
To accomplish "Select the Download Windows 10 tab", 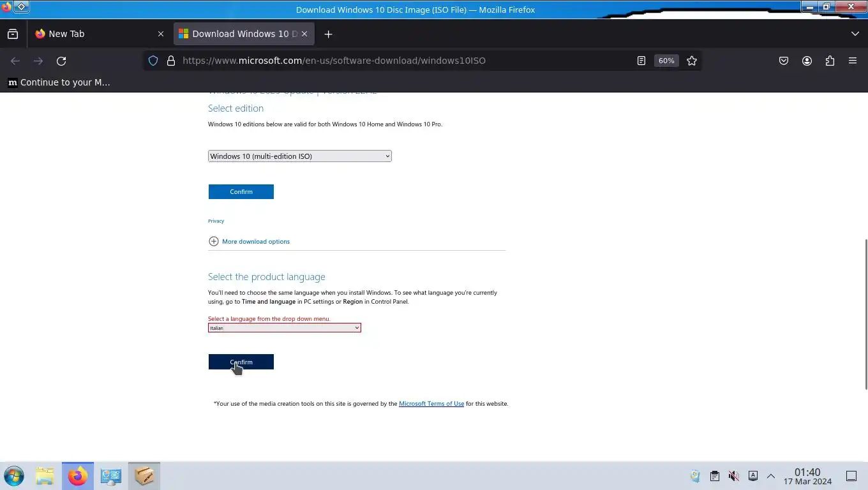I will point(244,34).
